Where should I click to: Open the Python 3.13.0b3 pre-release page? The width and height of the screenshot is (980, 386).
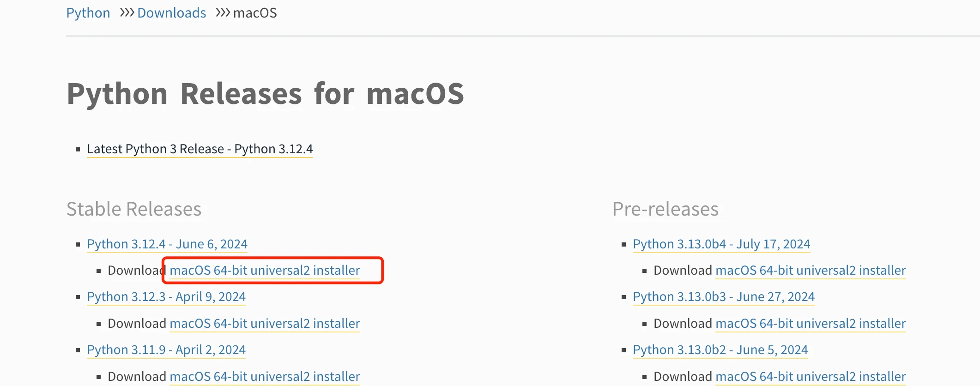pyautogui.click(x=723, y=296)
